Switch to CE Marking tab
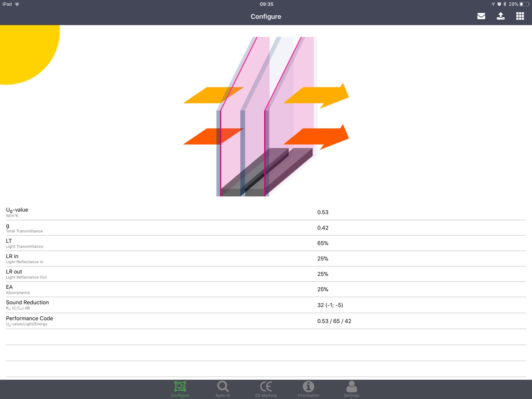The width and height of the screenshot is (532, 399). tap(266, 389)
